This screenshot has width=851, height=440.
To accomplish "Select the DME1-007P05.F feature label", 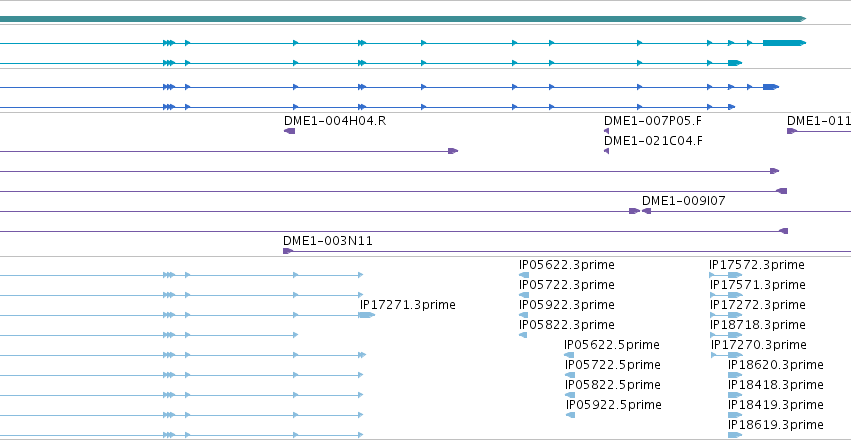I will (x=653, y=120).
